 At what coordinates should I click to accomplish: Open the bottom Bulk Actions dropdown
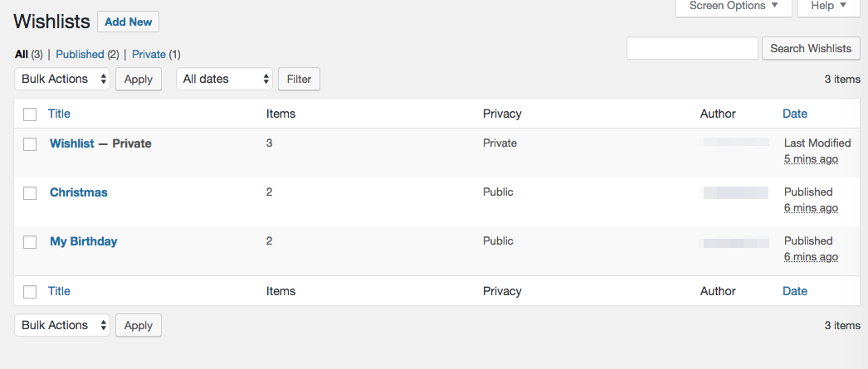(62, 326)
